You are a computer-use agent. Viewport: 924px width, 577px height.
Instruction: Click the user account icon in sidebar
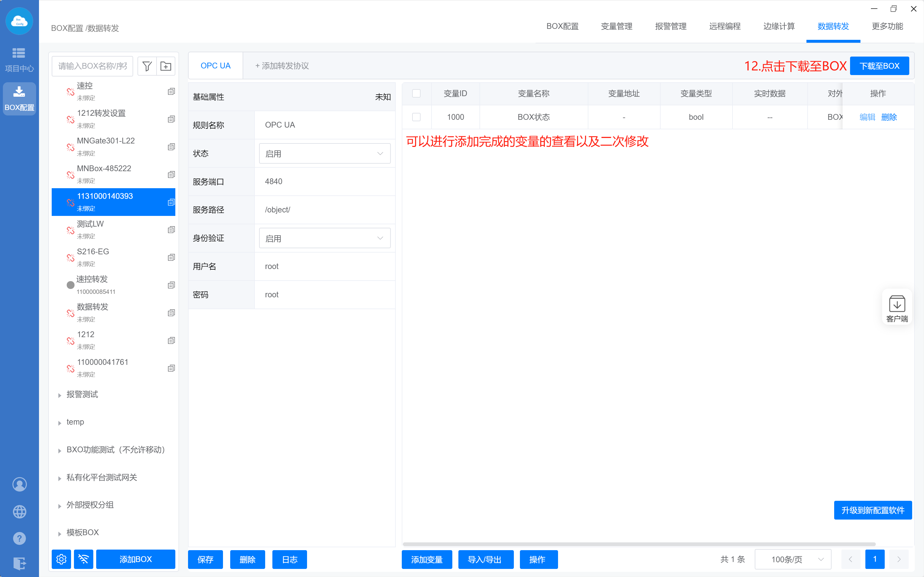(x=19, y=484)
